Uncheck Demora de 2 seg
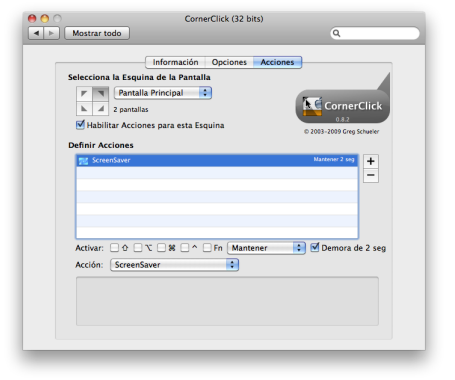 (315, 247)
